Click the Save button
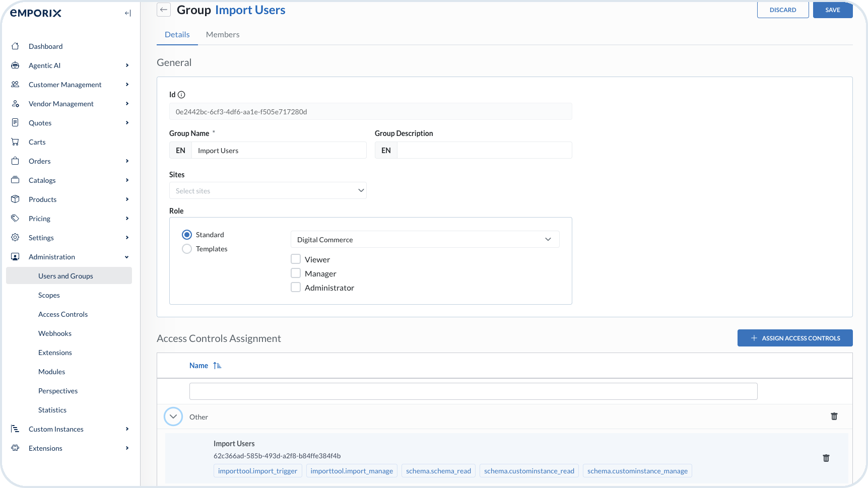 point(833,10)
